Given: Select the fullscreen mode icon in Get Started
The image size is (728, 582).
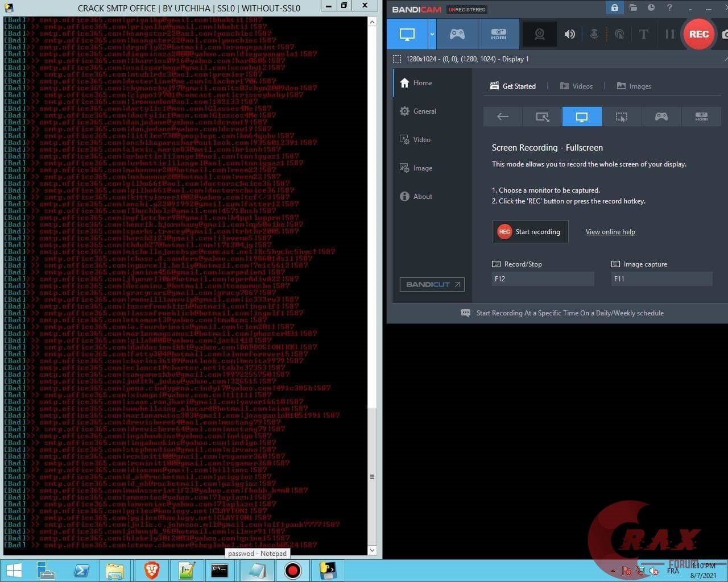Looking at the screenshot, I should pos(582,117).
